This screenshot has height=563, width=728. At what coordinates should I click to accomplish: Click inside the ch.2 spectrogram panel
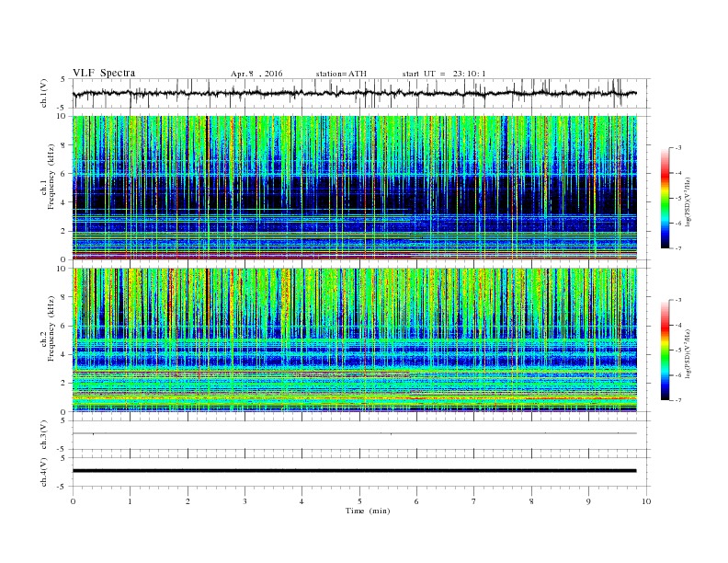point(355,339)
